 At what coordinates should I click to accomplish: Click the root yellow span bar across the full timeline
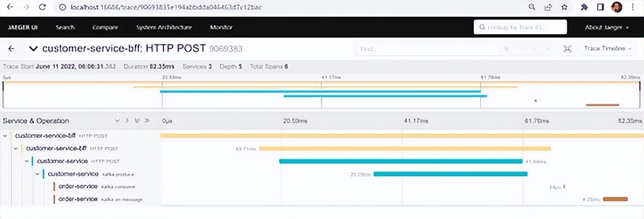(x=402, y=136)
